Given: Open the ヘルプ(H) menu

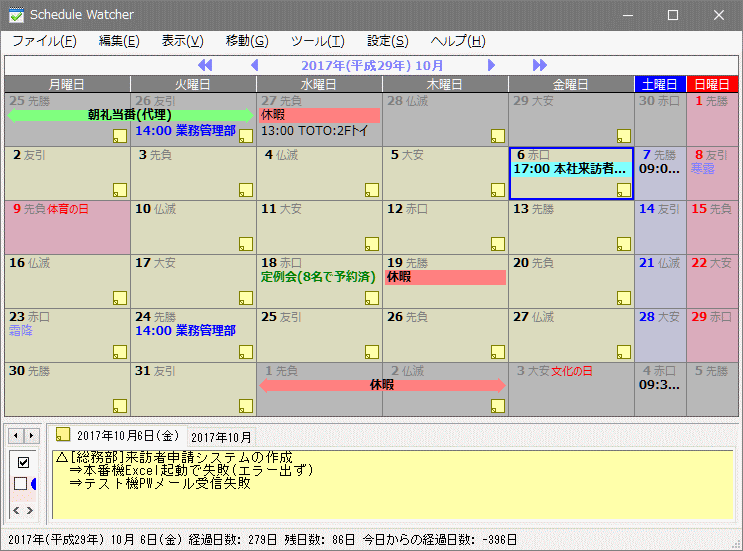Looking at the screenshot, I should [458, 41].
